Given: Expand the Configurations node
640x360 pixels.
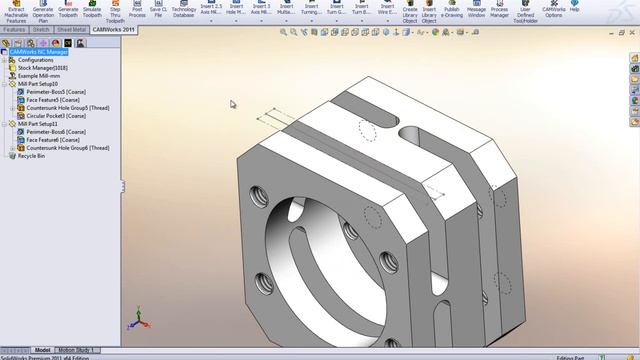Looking at the screenshot, I should tap(4, 60).
